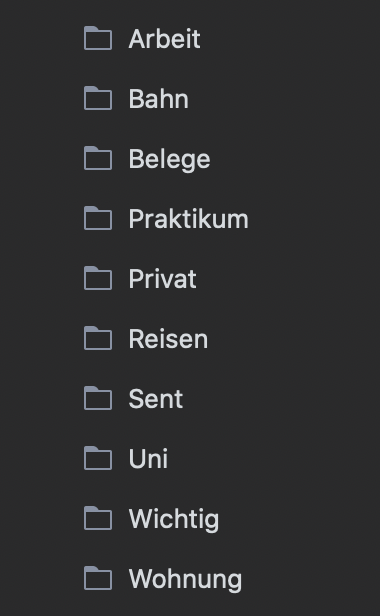The height and width of the screenshot is (616, 380).
Task: Click the Reisen folder icon
Action: tap(98, 338)
